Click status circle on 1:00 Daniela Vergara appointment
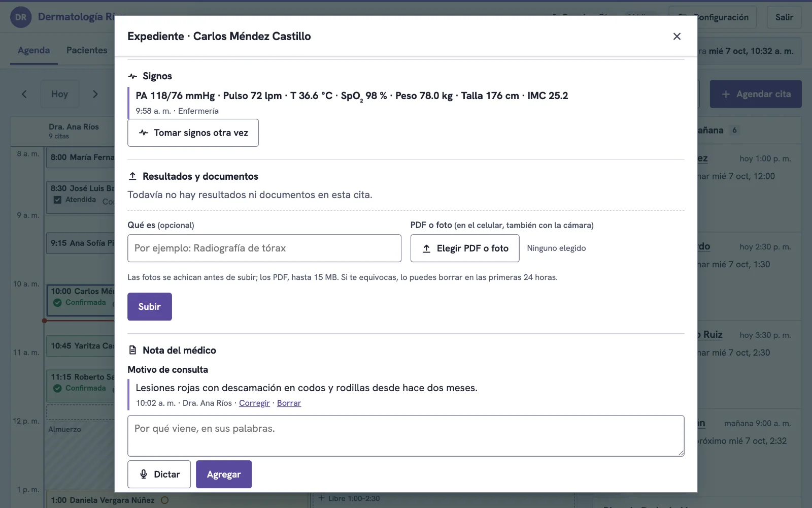812x508 pixels. (x=164, y=500)
